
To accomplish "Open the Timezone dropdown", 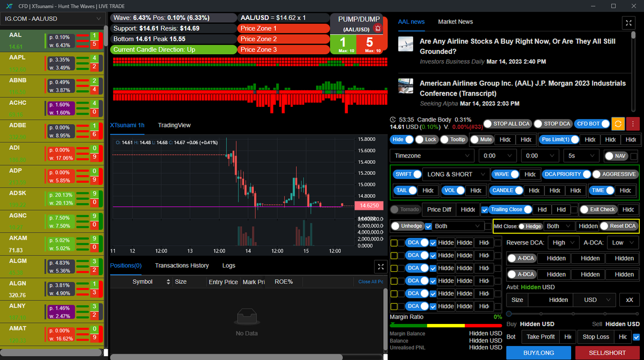I will tap(432, 156).
